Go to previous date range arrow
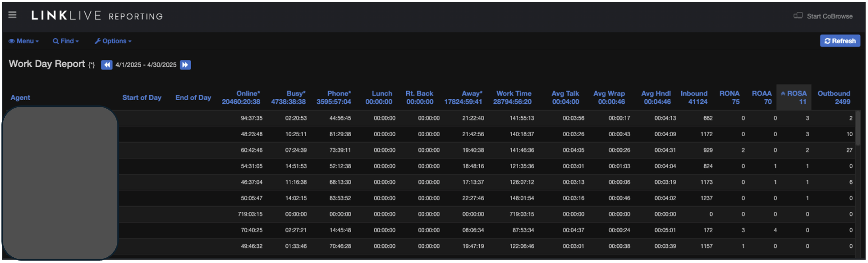 tap(107, 65)
